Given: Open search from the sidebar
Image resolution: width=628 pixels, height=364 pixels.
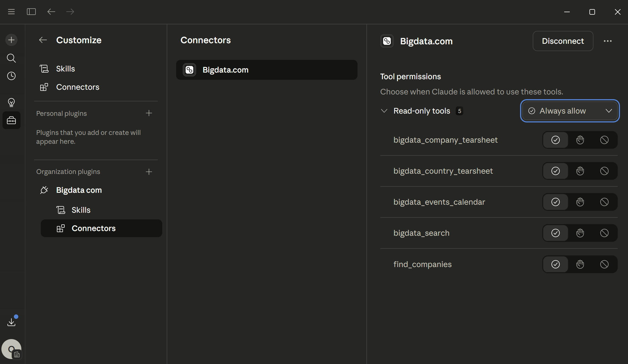Looking at the screenshot, I should (11, 58).
